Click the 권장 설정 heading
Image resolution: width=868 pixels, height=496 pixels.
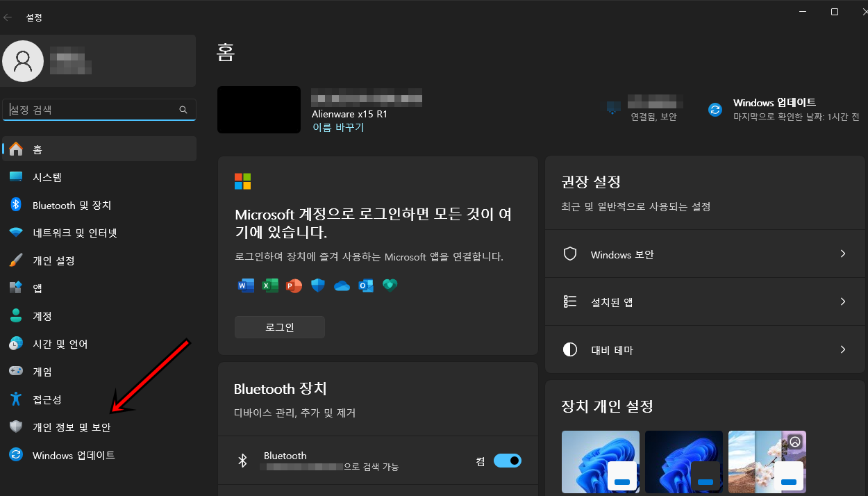(591, 182)
